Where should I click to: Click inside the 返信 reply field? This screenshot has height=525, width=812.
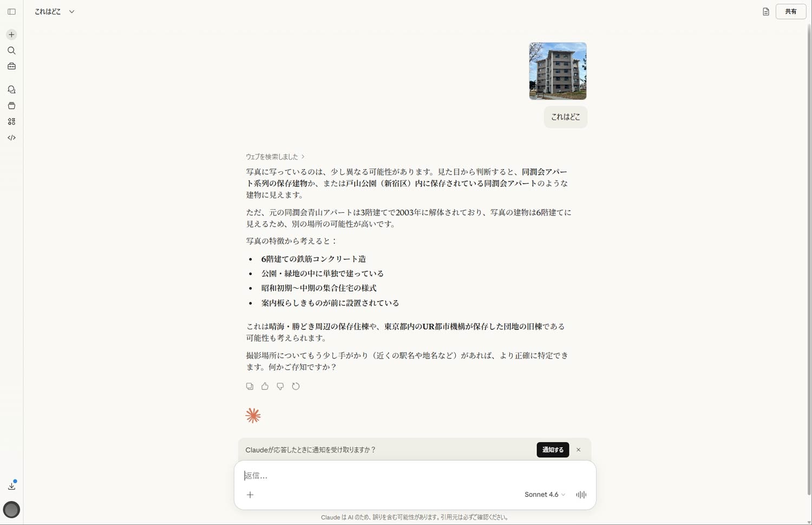(379, 475)
